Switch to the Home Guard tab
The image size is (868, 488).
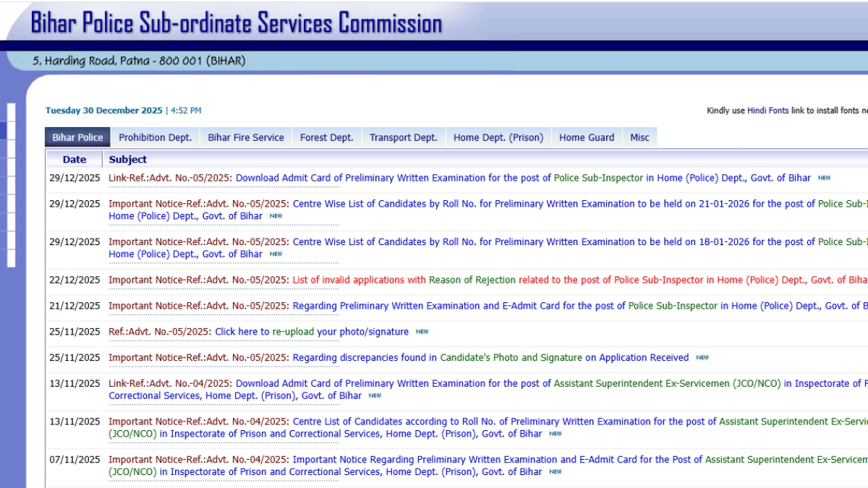586,137
